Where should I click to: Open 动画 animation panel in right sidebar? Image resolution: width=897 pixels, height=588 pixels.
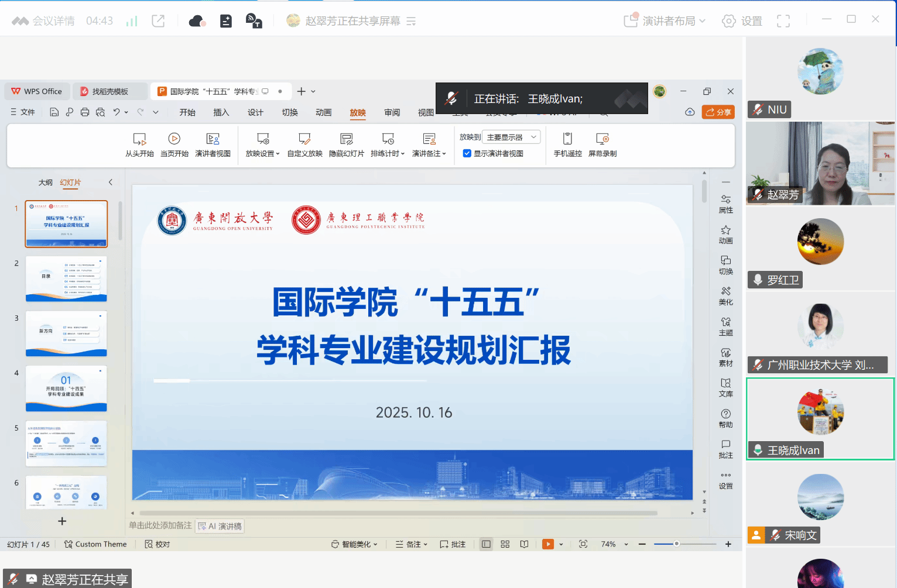point(725,234)
